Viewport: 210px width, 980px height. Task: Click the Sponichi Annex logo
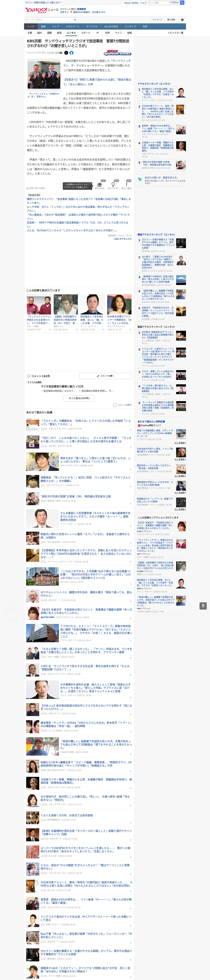(117, 53)
